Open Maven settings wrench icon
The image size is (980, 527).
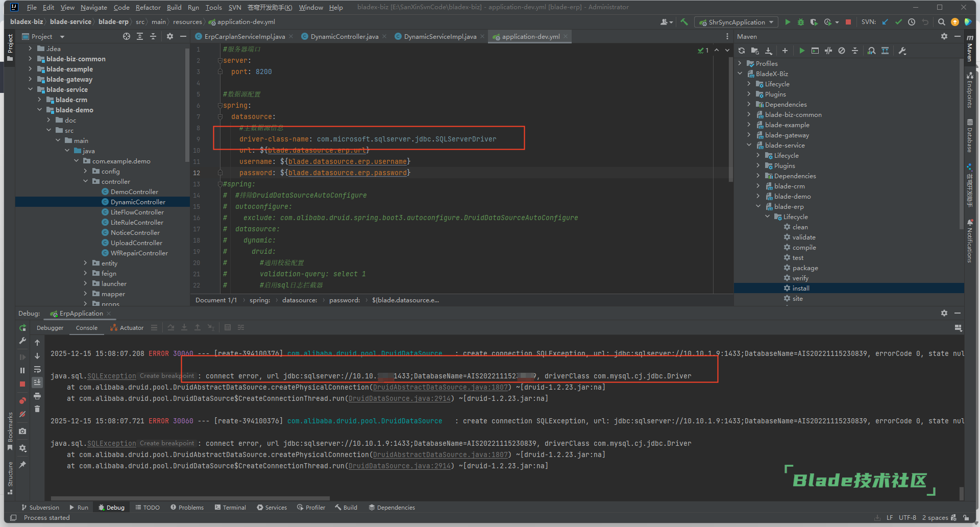(902, 51)
